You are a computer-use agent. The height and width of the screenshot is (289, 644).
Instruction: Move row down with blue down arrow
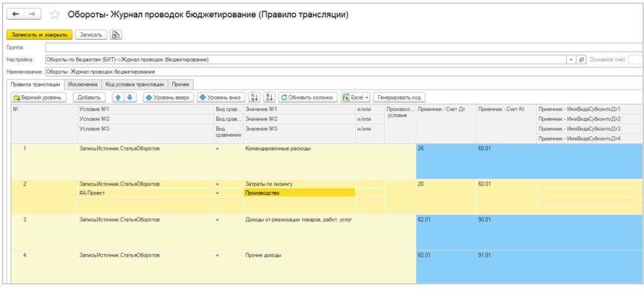click(129, 98)
